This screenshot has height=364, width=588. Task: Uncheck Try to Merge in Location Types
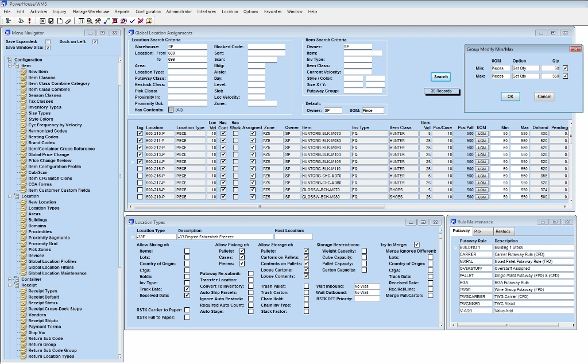pyautogui.click(x=417, y=245)
